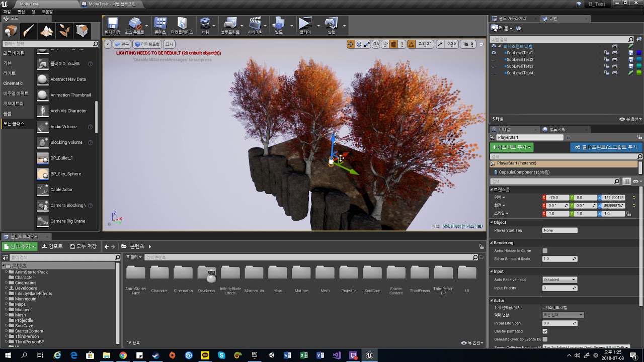Select the rotate gizmo tool in viewport
The height and width of the screenshot is (362, 644).
point(359,44)
